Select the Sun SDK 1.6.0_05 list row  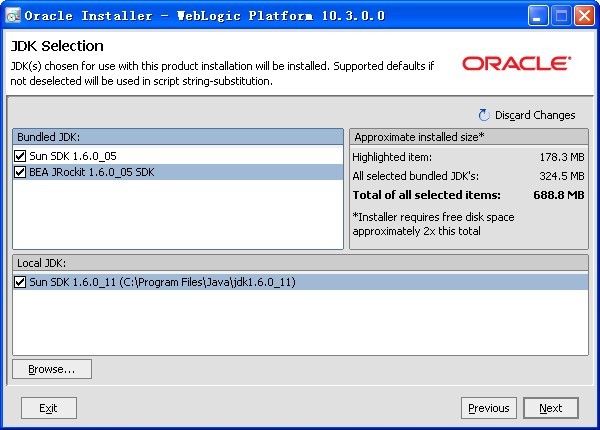pos(178,156)
